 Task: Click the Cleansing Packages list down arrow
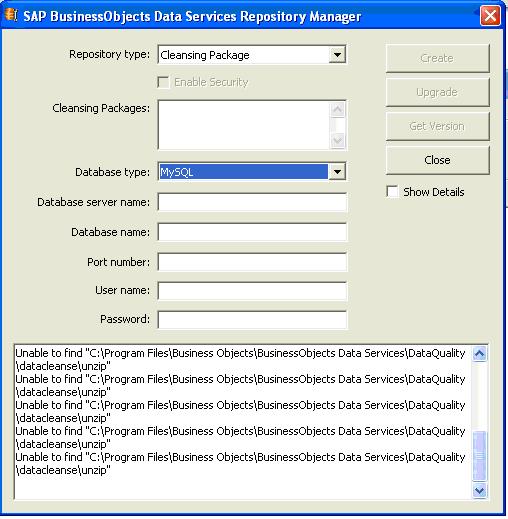coord(337,140)
